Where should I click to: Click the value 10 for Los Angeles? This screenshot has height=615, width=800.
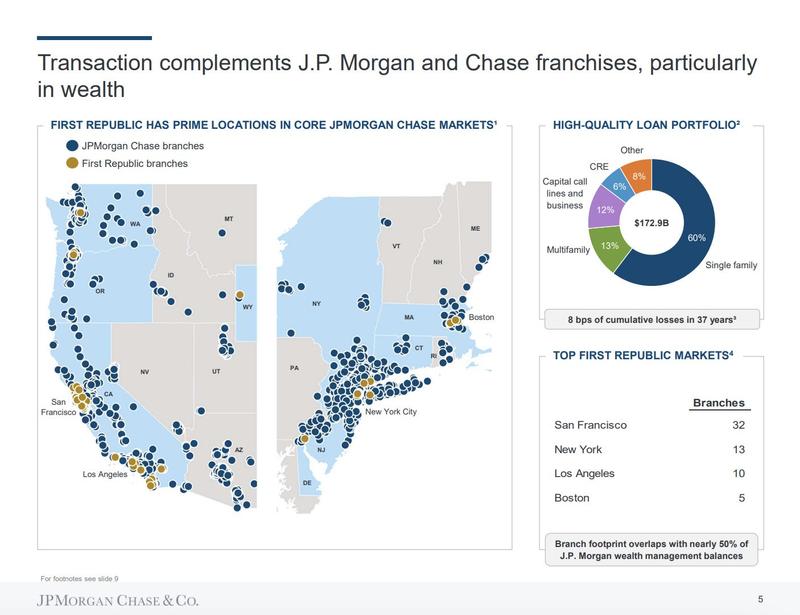739,474
